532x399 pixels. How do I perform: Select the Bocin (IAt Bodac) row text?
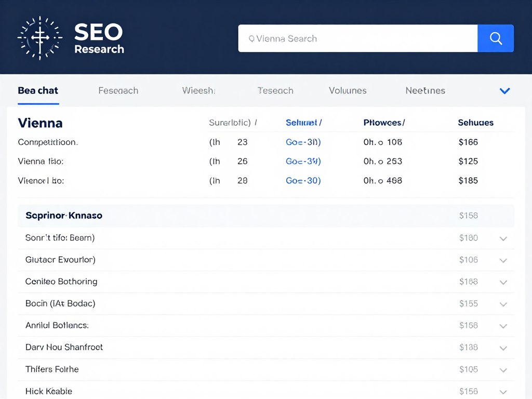(60, 303)
